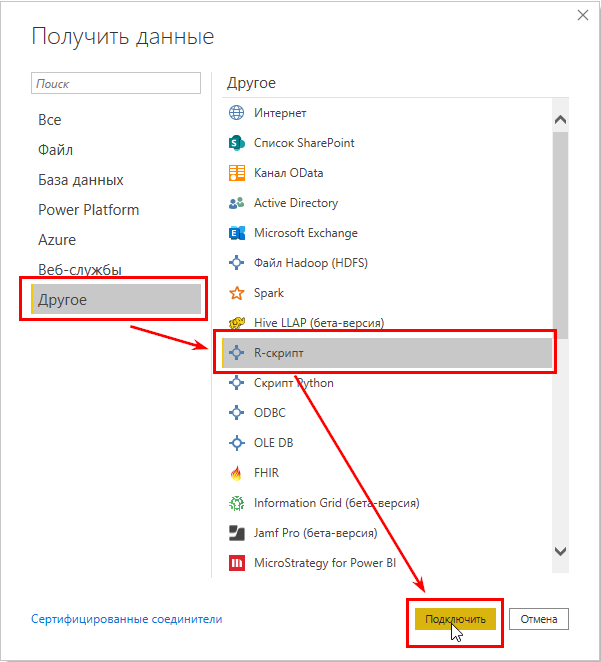Click the Information Grid green icon
Viewport: 601px width, 662px height.
tap(236, 503)
